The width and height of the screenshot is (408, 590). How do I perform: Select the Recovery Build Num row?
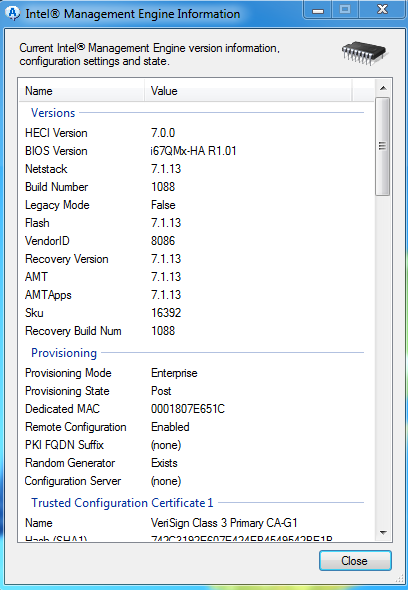[x=196, y=331]
